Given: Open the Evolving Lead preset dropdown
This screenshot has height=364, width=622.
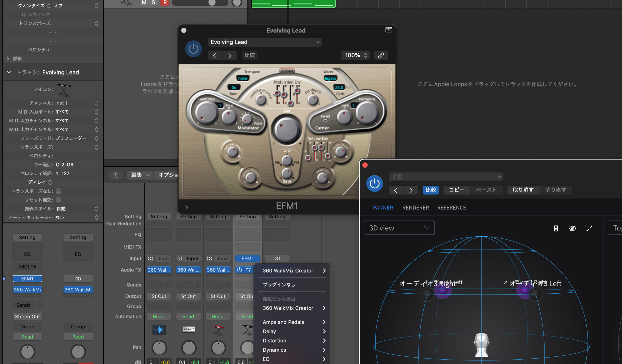Looking at the screenshot, I should coord(265,42).
